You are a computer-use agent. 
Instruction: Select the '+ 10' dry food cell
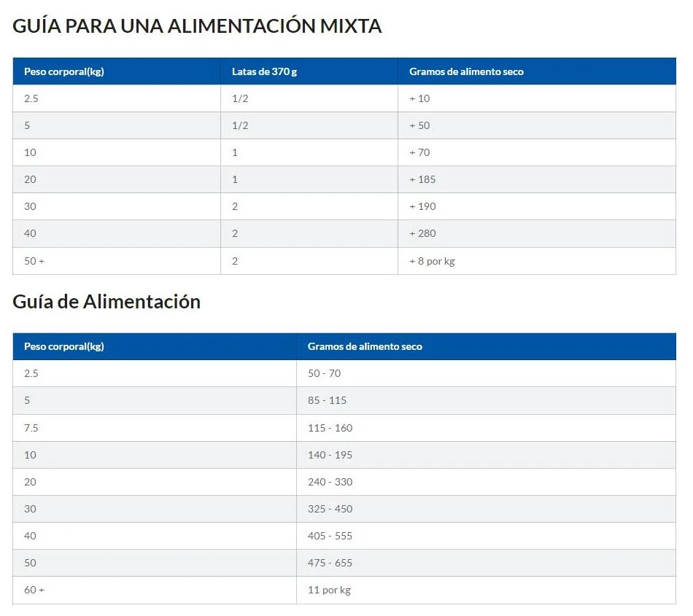coord(419,98)
